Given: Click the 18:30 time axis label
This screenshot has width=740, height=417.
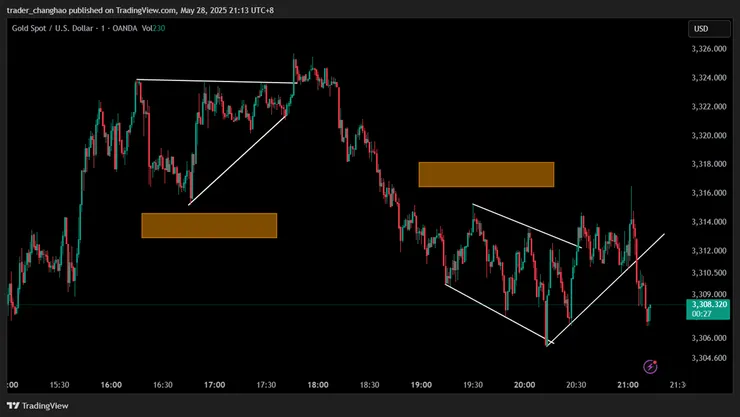Looking at the screenshot, I should click(370, 385).
